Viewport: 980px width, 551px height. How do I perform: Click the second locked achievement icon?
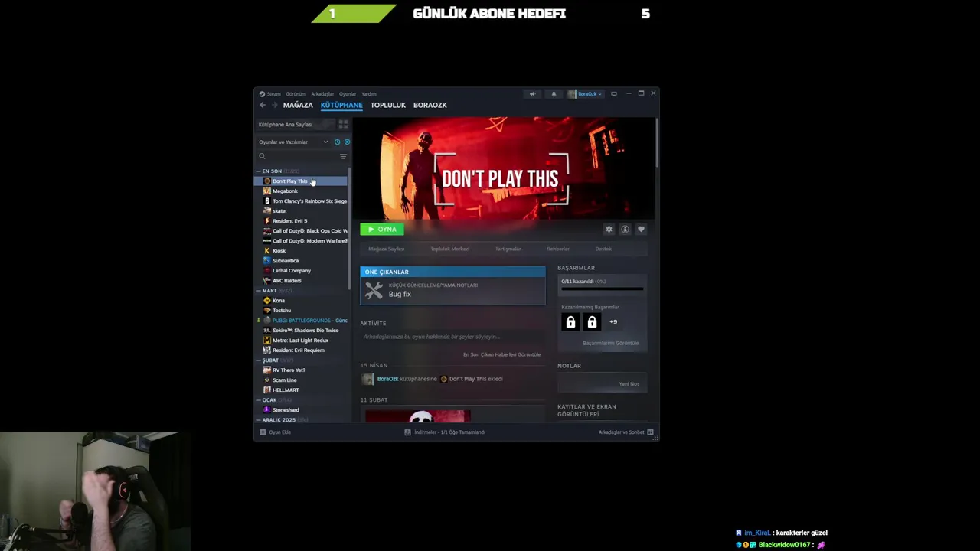click(592, 322)
